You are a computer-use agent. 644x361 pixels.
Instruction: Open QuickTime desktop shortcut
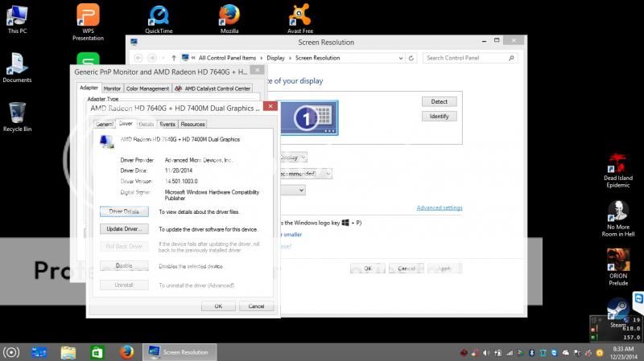pyautogui.click(x=159, y=15)
